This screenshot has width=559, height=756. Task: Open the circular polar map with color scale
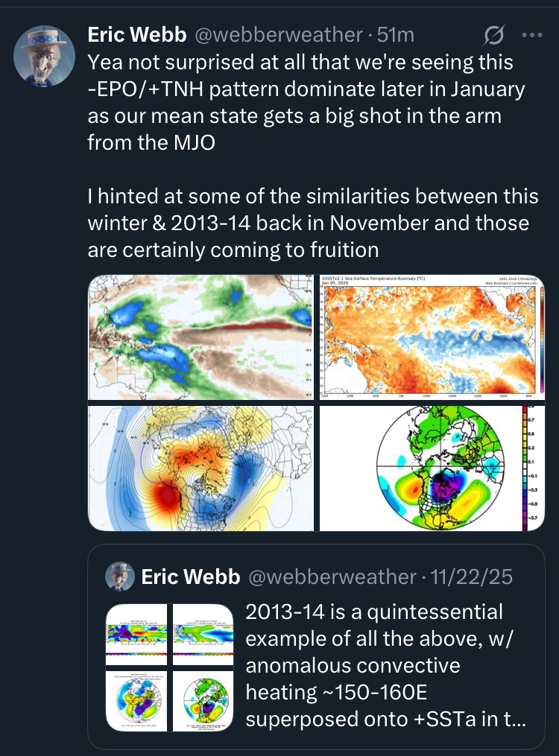click(x=432, y=468)
